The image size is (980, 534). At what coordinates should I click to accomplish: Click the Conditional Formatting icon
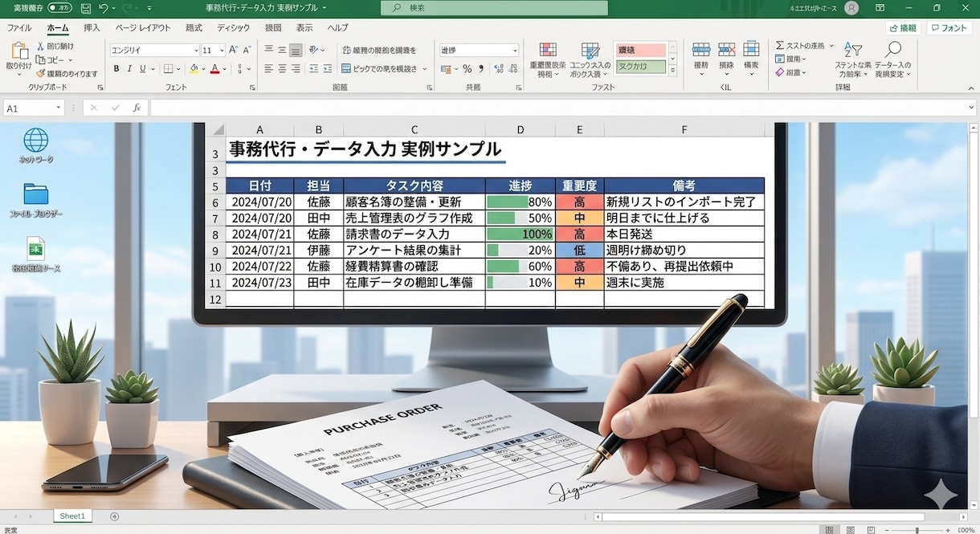pyautogui.click(x=548, y=51)
